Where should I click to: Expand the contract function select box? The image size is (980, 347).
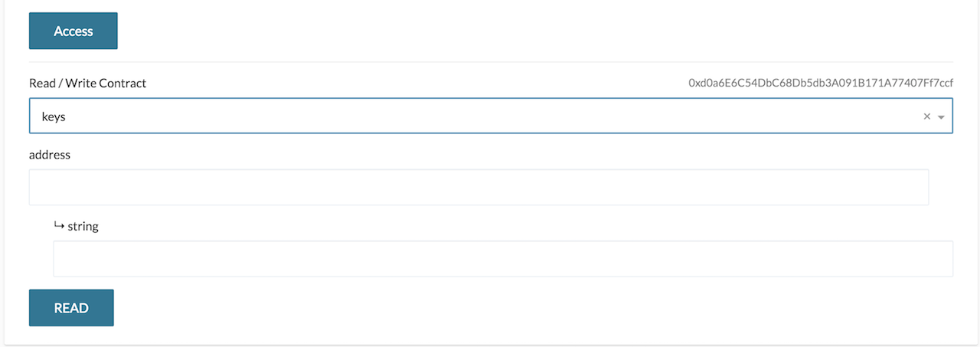(490, 116)
